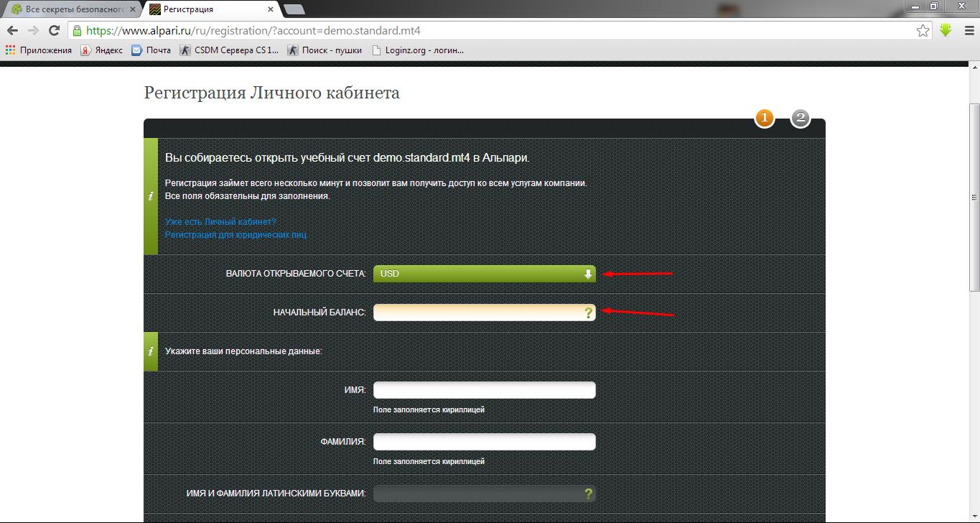Click the green padlock security icon
The width and height of the screenshot is (980, 523).
pyautogui.click(x=77, y=30)
